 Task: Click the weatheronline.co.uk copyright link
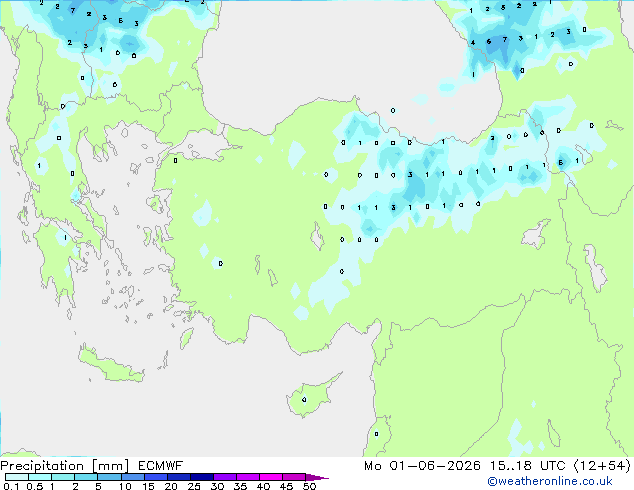tap(549, 481)
